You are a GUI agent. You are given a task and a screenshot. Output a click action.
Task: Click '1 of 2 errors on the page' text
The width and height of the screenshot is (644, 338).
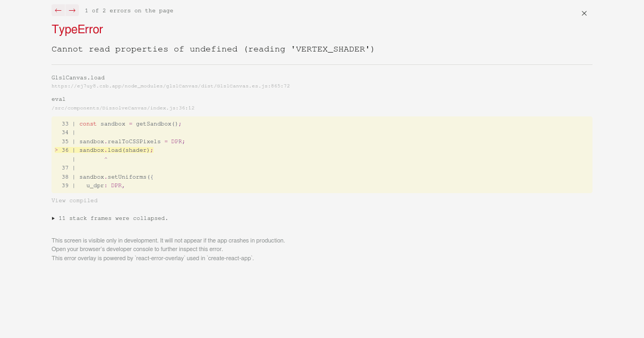point(129,11)
